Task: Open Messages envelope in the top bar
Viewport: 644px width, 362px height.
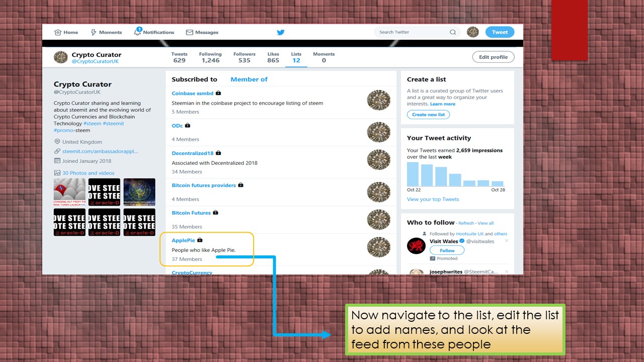Action: tap(202, 32)
